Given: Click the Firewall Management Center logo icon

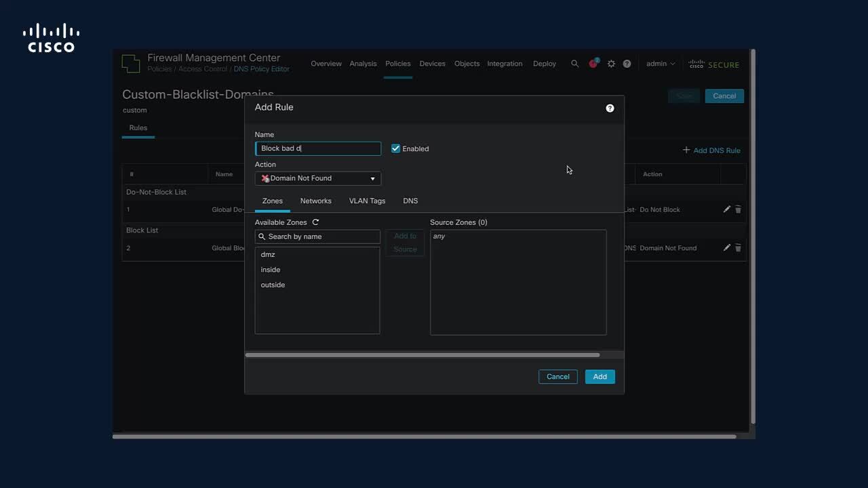Looking at the screenshot, I should [131, 64].
